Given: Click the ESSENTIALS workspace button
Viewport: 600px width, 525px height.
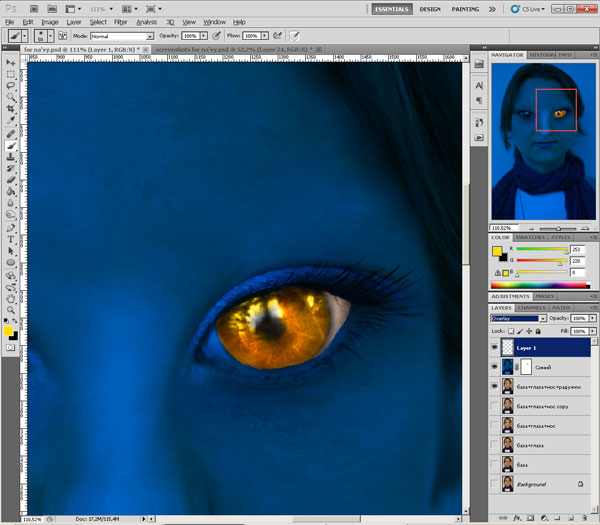Looking at the screenshot, I should (391, 8).
